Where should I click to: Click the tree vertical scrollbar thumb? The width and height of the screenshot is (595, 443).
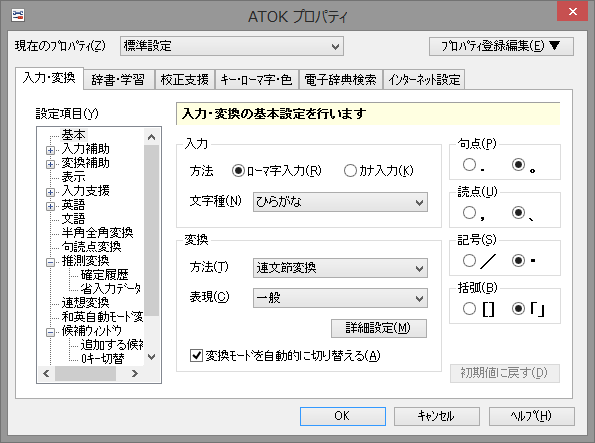[x=151, y=230]
